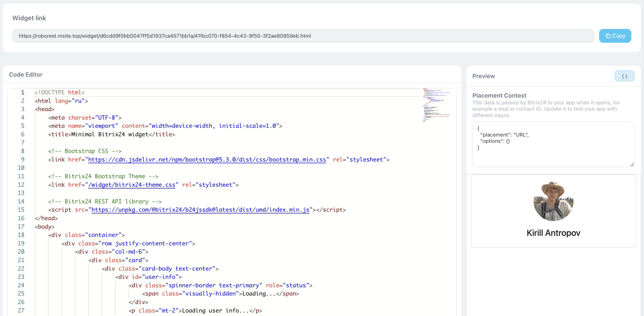Click the code minimap overview
This screenshot has height=316, width=644.
tap(436, 105)
